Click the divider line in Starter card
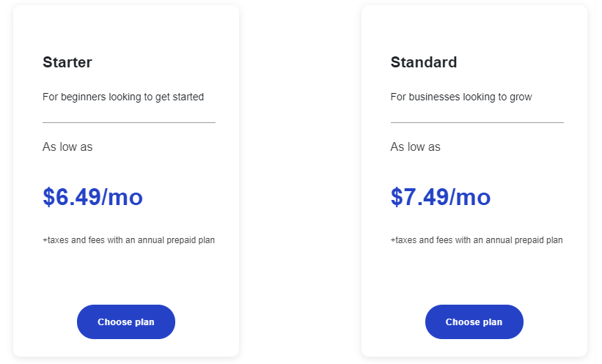 [x=129, y=123]
